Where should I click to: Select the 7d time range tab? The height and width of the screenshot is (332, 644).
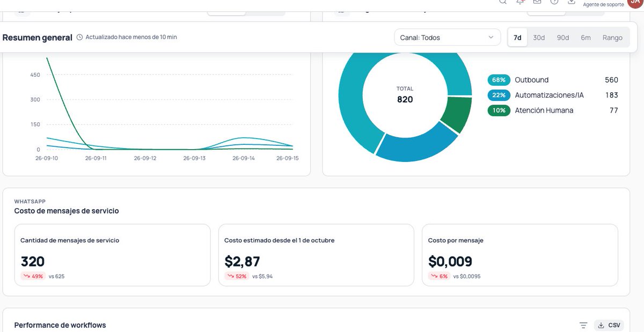pos(517,38)
